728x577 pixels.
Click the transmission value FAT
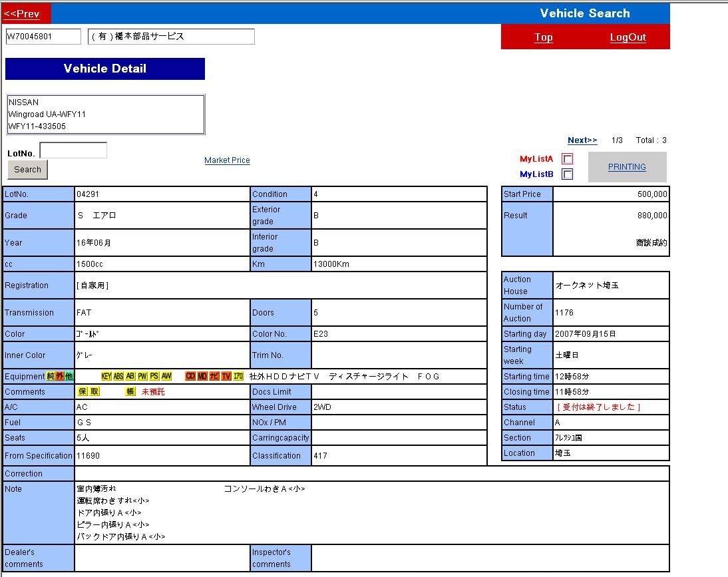click(x=84, y=312)
